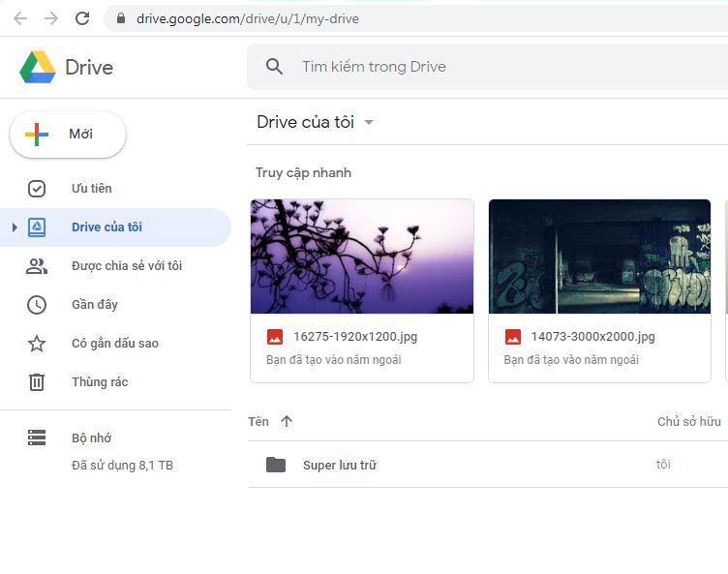The width and height of the screenshot is (728, 574).
Task: Click the star icon in the sidebar
Action: pos(37,344)
